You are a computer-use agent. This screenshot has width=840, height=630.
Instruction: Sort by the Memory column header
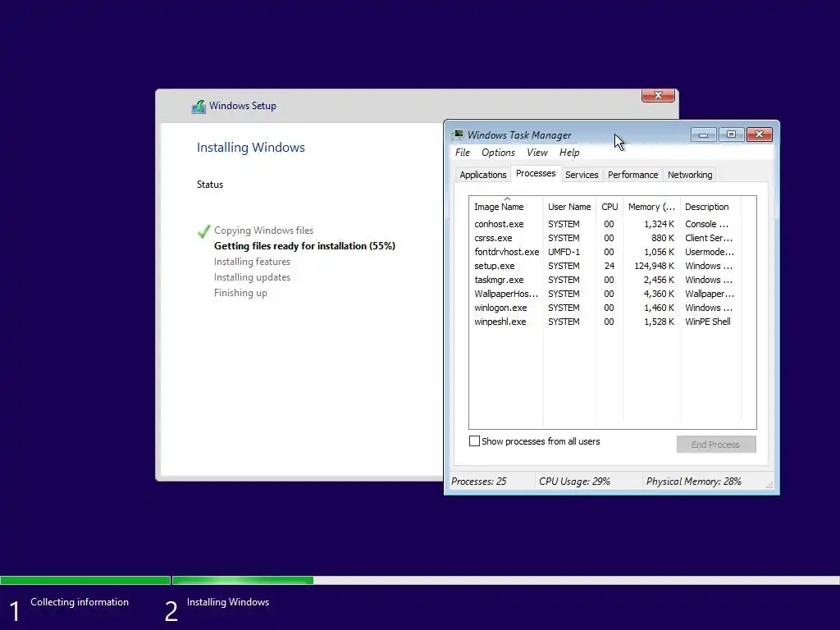(652, 207)
